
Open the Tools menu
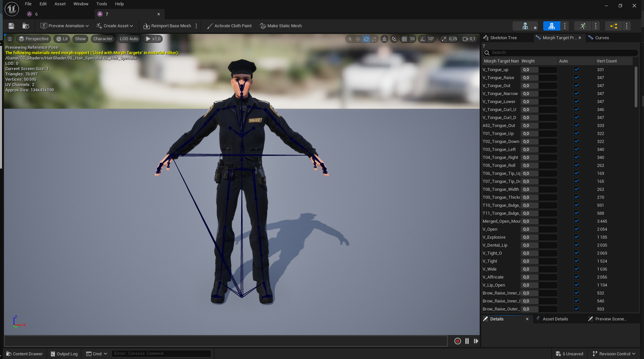point(101,4)
